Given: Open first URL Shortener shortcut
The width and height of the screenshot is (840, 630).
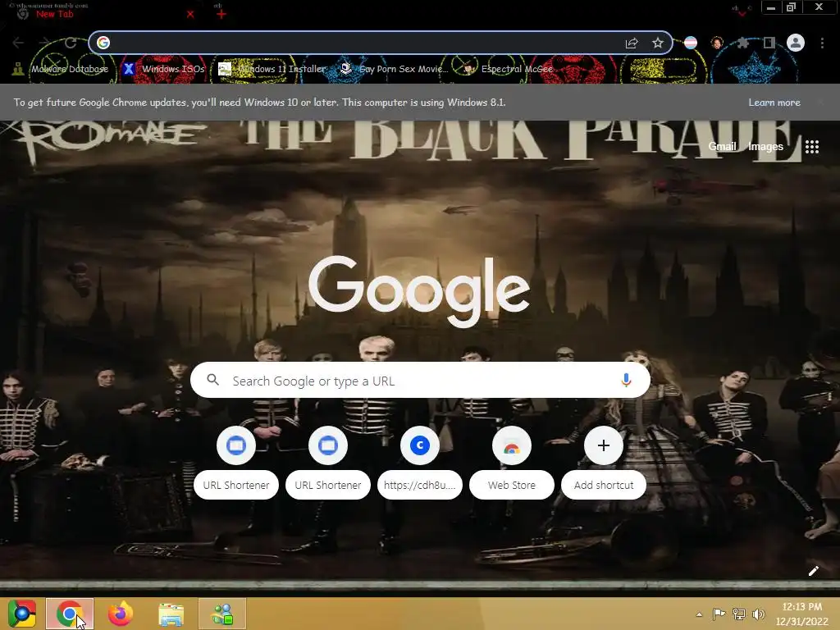Looking at the screenshot, I should tap(235, 463).
